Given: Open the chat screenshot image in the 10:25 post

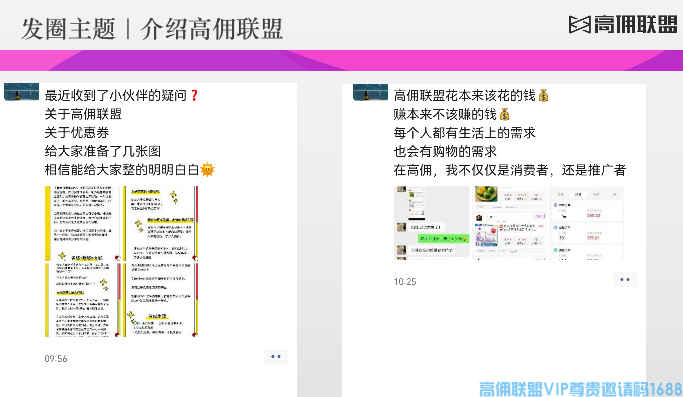Looking at the screenshot, I should (432, 223).
